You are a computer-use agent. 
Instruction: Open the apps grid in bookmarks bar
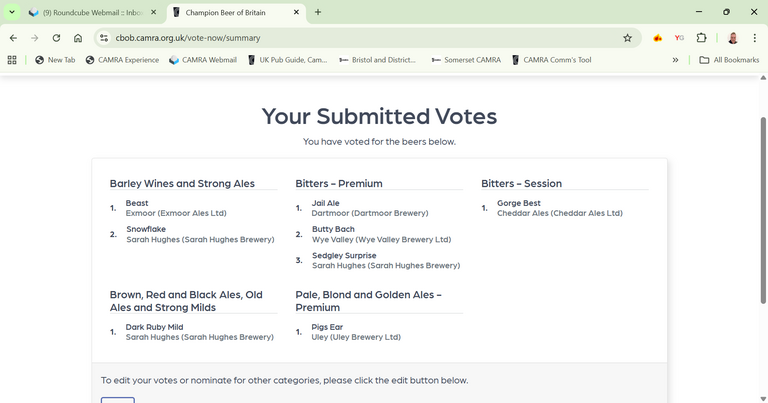point(12,60)
